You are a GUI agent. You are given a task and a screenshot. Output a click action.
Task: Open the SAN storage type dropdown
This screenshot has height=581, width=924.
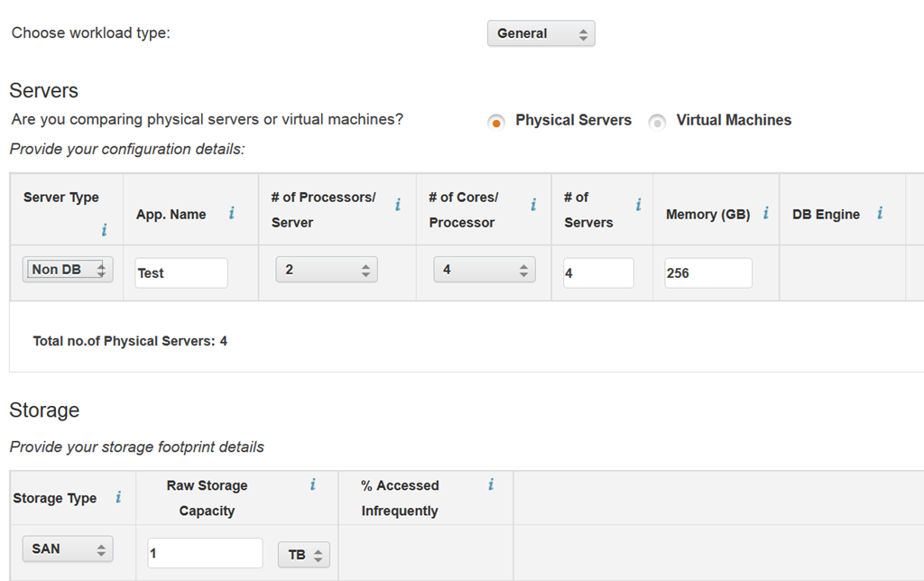pyautogui.click(x=68, y=549)
